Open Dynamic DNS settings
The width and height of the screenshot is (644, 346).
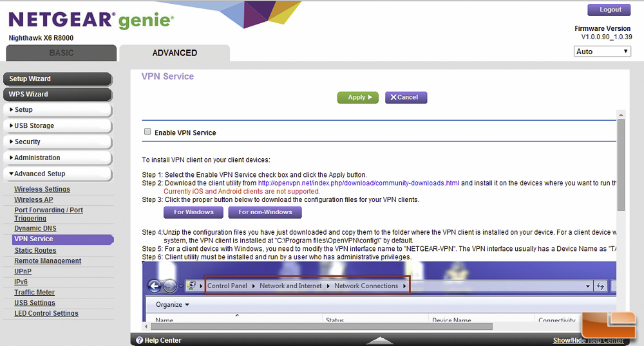[35, 228]
